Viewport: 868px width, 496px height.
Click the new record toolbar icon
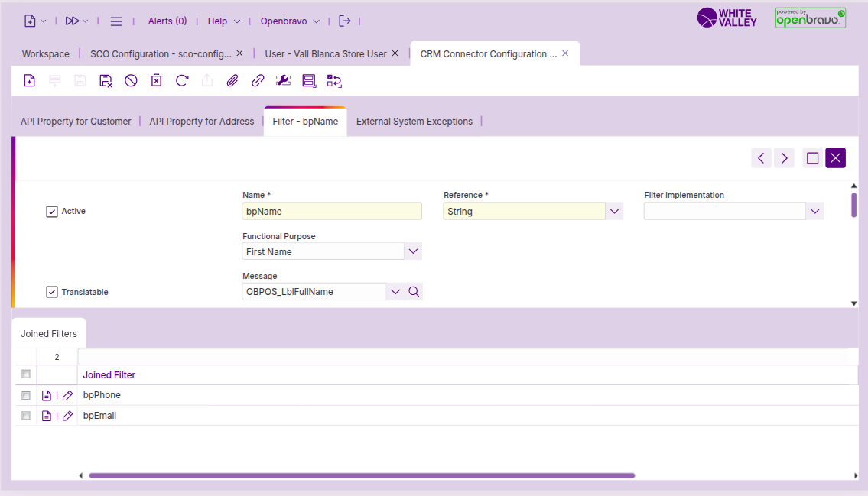click(29, 80)
